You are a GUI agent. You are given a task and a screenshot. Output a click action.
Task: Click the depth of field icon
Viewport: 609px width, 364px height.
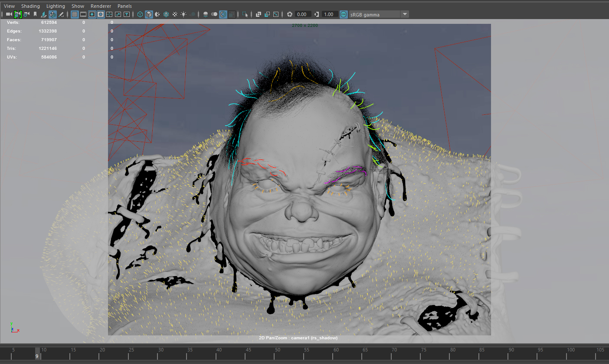pyautogui.click(x=232, y=14)
